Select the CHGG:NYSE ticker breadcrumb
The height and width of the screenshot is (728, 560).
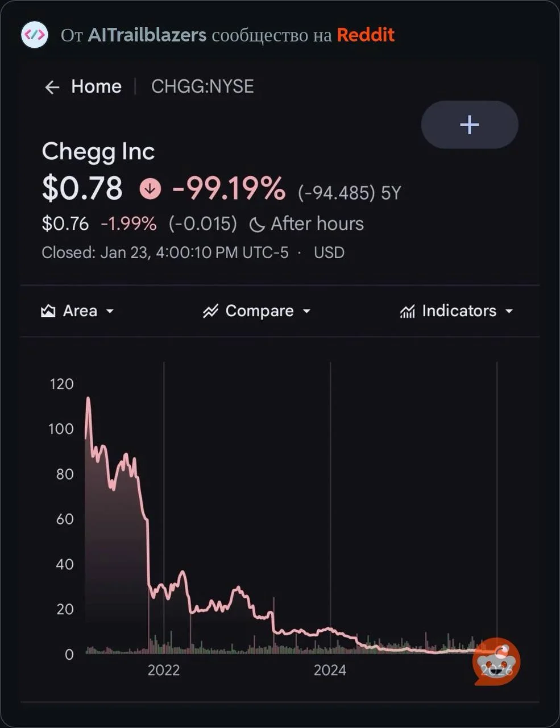point(202,86)
